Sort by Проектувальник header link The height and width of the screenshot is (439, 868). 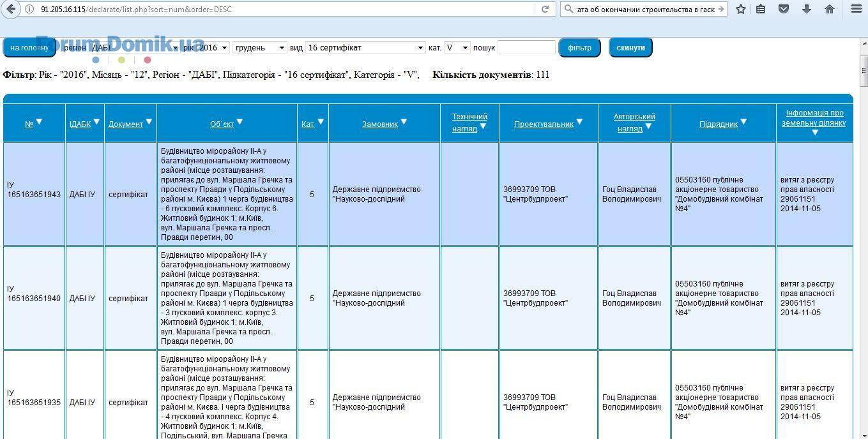[544, 124]
